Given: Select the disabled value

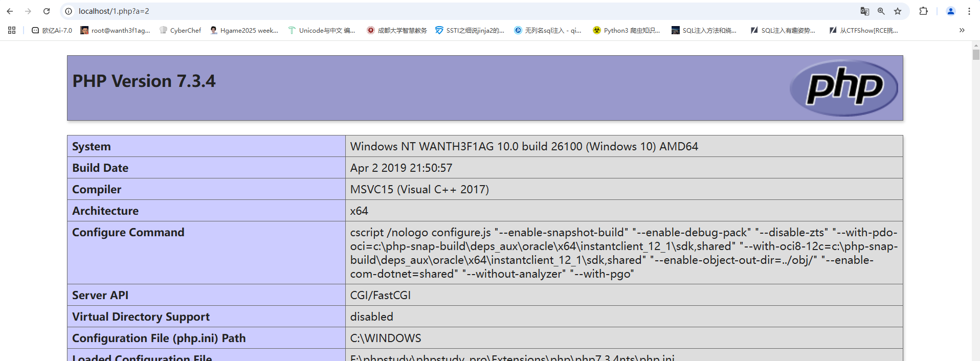Looking at the screenshot, I should click(372, 317).
